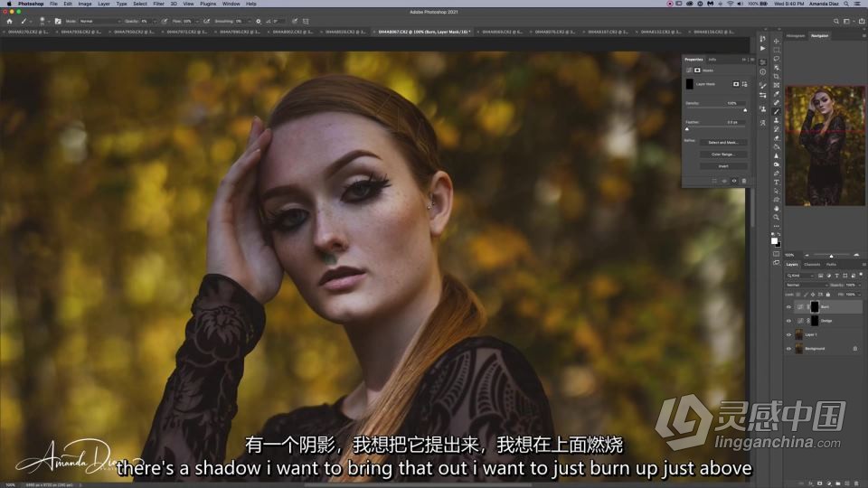The image size is (868, 488).
Task: Open the Filter menu
Action: (158, 4)
